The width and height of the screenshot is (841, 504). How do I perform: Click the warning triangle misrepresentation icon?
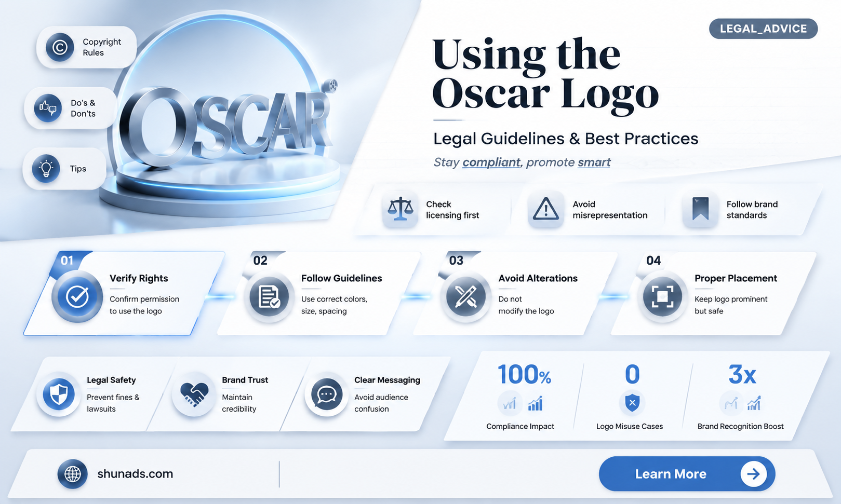pyautogui.click(x=546, y=210)
